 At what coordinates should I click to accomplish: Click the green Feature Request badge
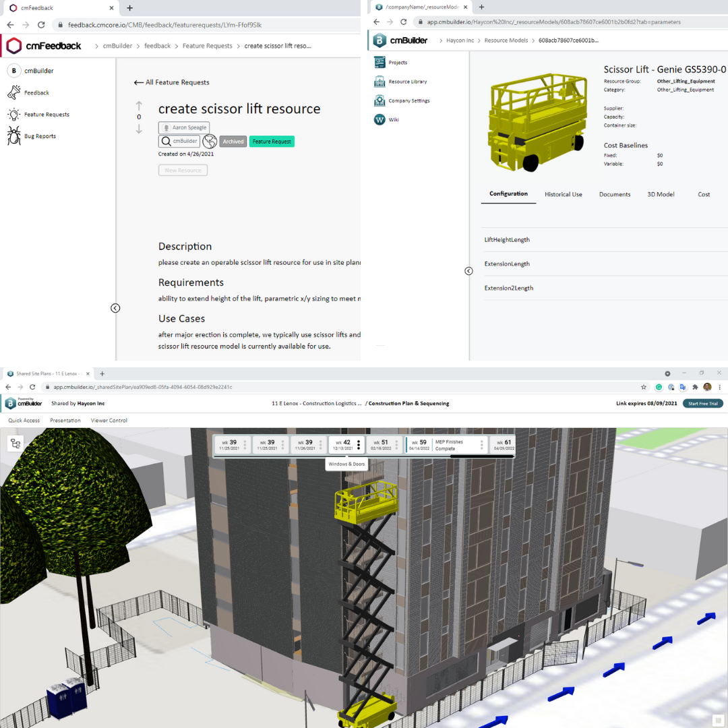272,142
